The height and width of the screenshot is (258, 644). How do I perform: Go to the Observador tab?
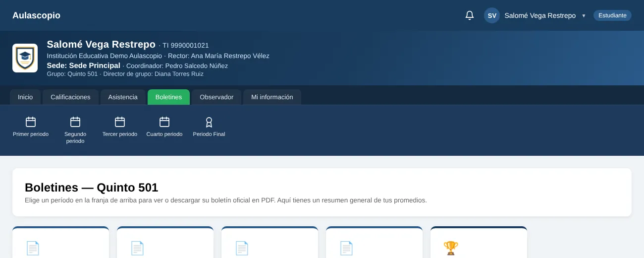point(216,97)
